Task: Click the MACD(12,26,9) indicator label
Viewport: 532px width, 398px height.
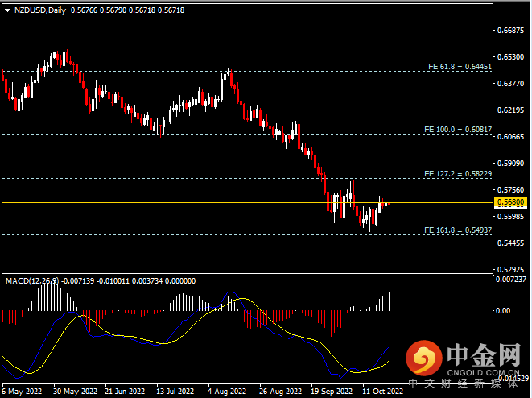Action: tap(32, 281)
